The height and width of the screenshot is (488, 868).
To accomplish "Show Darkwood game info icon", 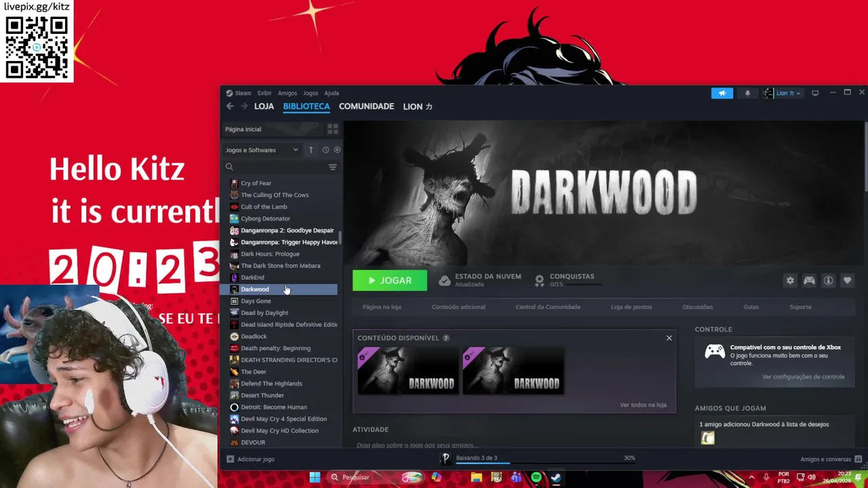I will click(828, 281).
